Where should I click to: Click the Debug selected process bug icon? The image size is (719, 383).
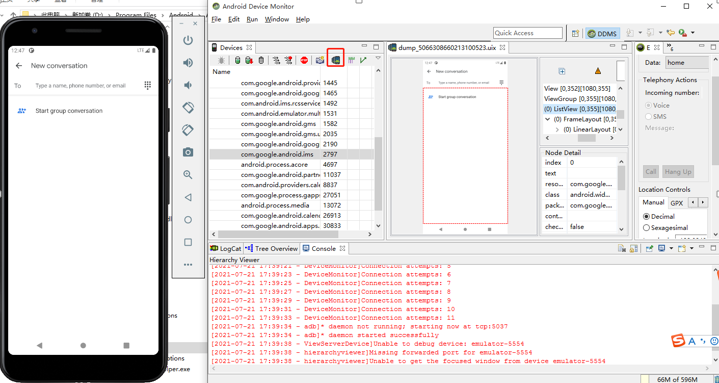221,60
